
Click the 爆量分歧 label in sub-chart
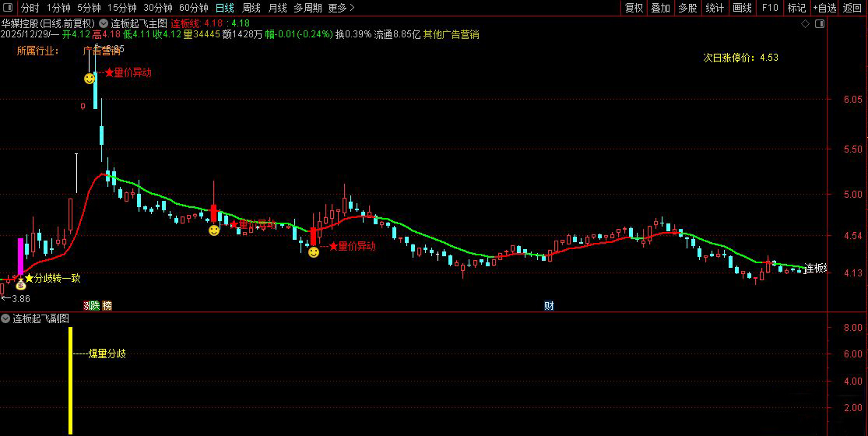(107, 354)
